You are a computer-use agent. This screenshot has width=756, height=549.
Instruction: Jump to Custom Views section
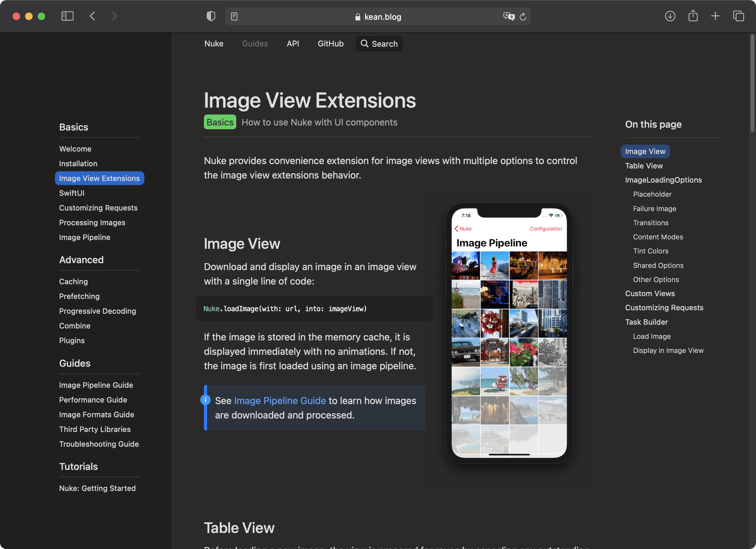[650, 294]
